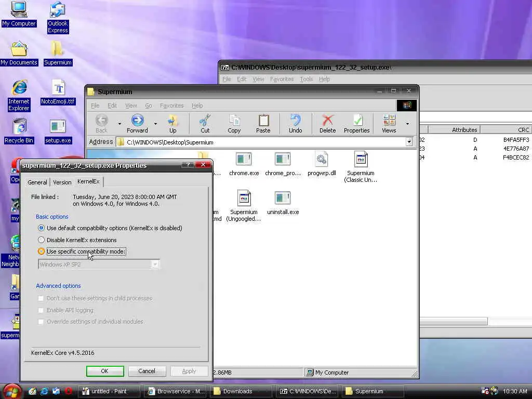The width and height of the screenshot is (532, 399).
Task: Open Edit menu in Supermium window
Action: (x=112, y=105)
